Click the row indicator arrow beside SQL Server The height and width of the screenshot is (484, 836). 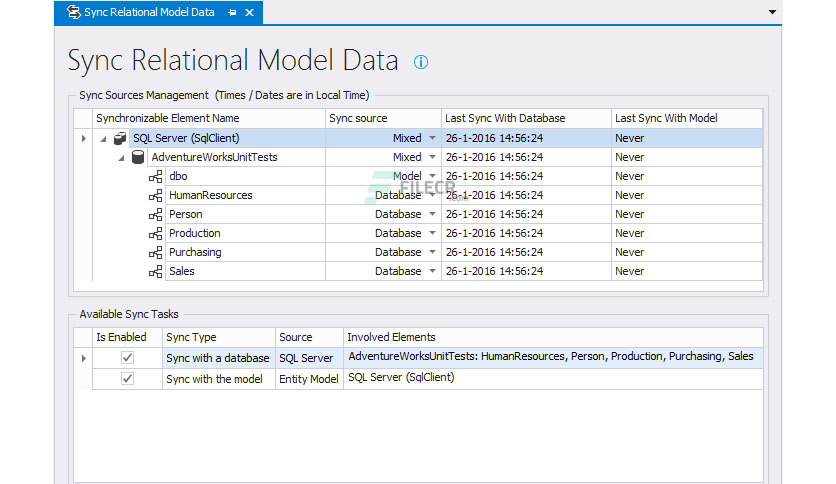83,139
